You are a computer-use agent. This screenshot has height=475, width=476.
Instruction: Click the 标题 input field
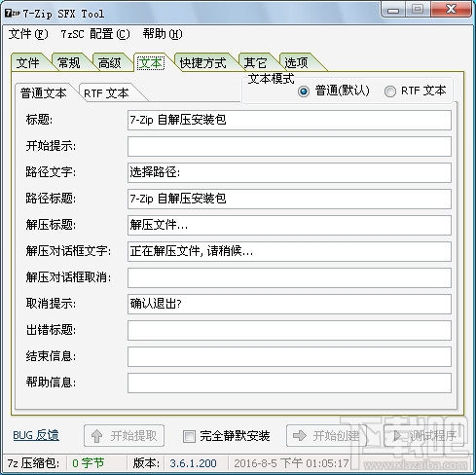pos(289,120)
